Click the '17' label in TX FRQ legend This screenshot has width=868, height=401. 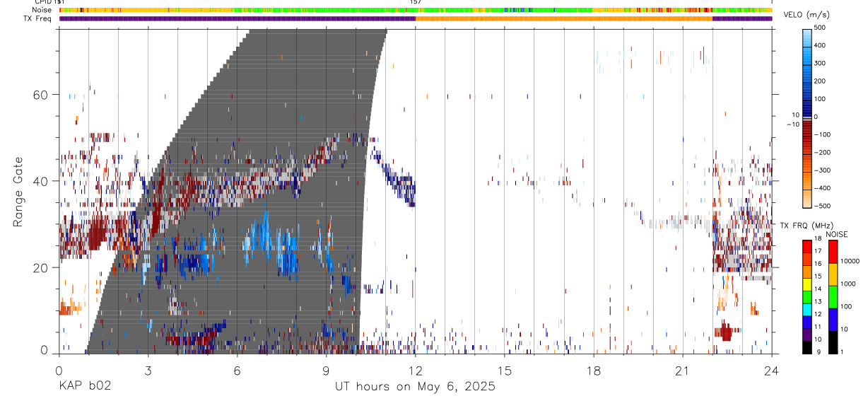pyautogui.click(x=819, y=251)
